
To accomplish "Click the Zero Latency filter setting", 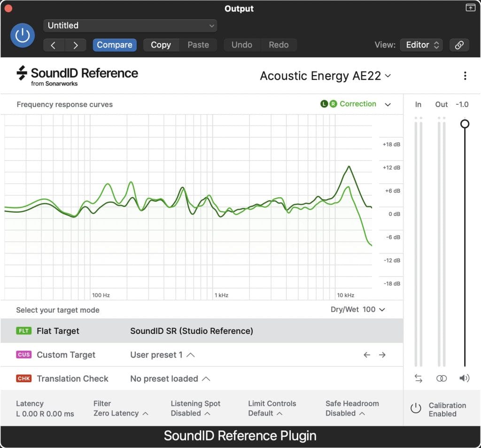I will pos(120,413).
